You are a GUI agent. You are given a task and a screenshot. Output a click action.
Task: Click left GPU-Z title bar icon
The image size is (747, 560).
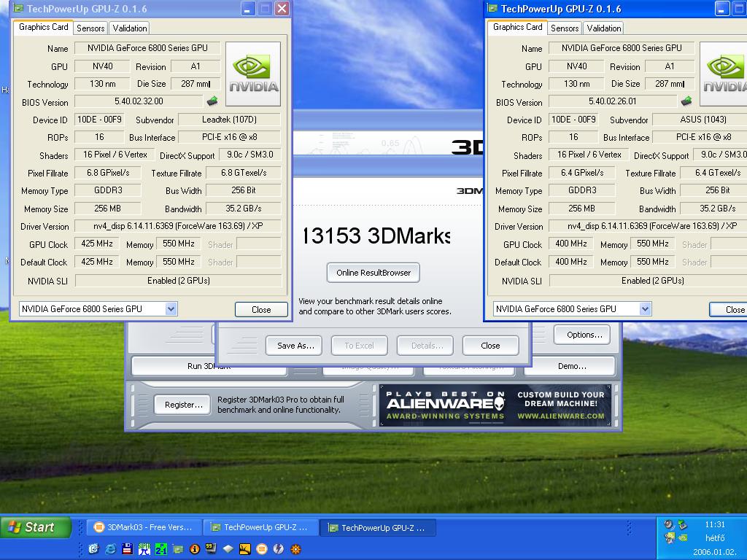click(x=18, y=9)
